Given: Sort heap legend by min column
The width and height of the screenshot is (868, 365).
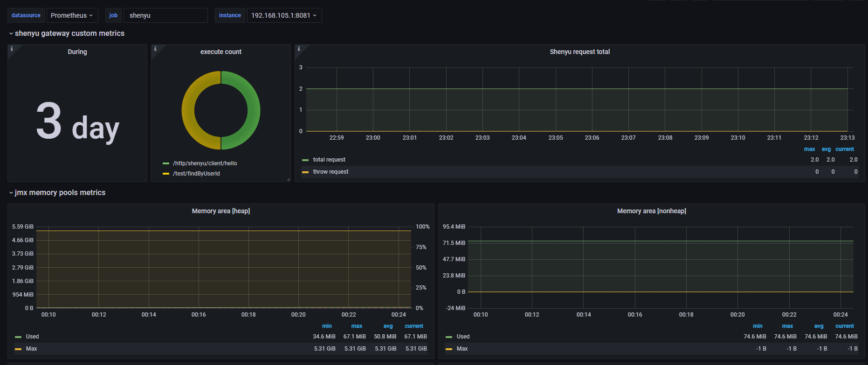Looking at the screenshot, I should coord(327,326).
